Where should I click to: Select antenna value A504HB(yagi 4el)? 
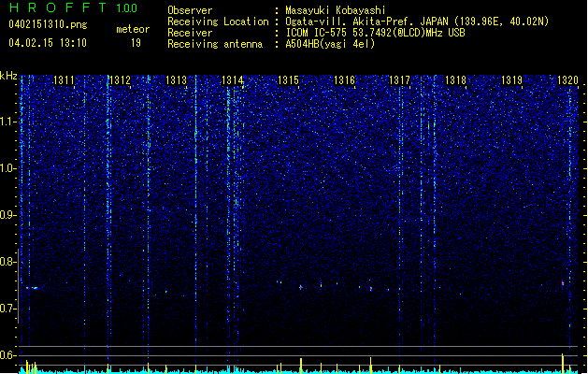point(330,44)
